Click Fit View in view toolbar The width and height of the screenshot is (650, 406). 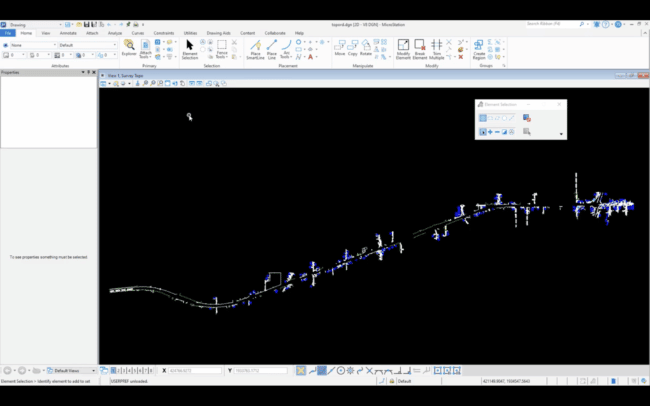(167, 83)
